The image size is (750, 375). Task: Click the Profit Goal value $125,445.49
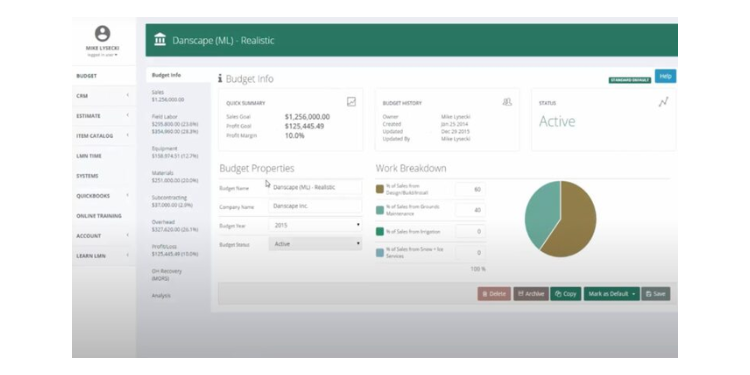(x=304, y=126)
